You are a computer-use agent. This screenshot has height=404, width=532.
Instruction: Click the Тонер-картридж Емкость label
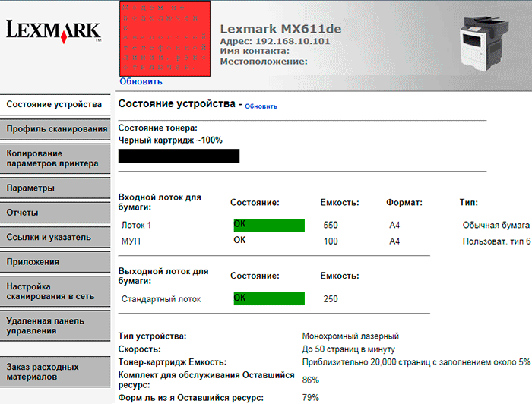click(x=173, y=362)
